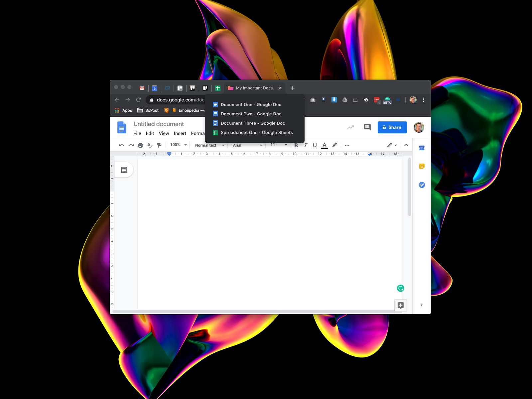The image size is (532, 399).
Task: Open Google Keep in side panel
Action: (x=422, y=166)
